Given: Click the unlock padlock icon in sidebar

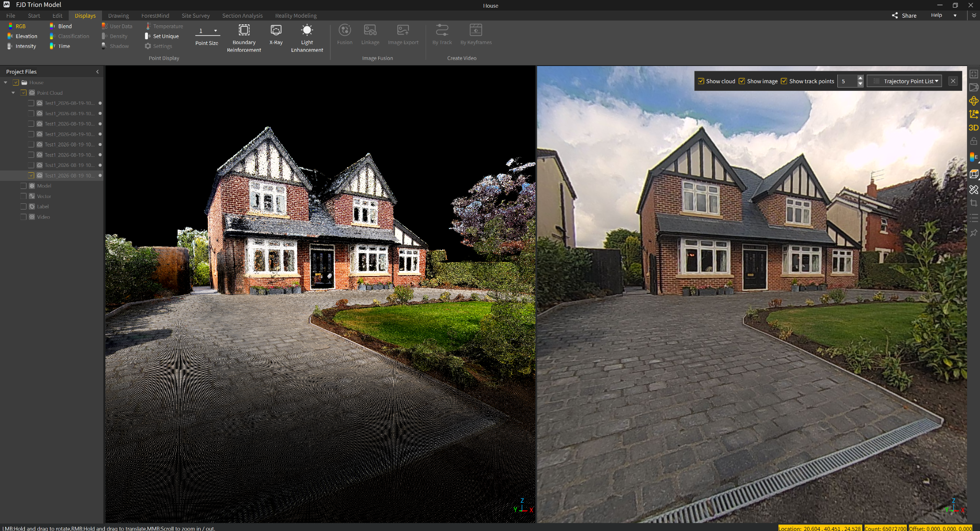Looking at the screenshot, I should [x=974, y=141].
